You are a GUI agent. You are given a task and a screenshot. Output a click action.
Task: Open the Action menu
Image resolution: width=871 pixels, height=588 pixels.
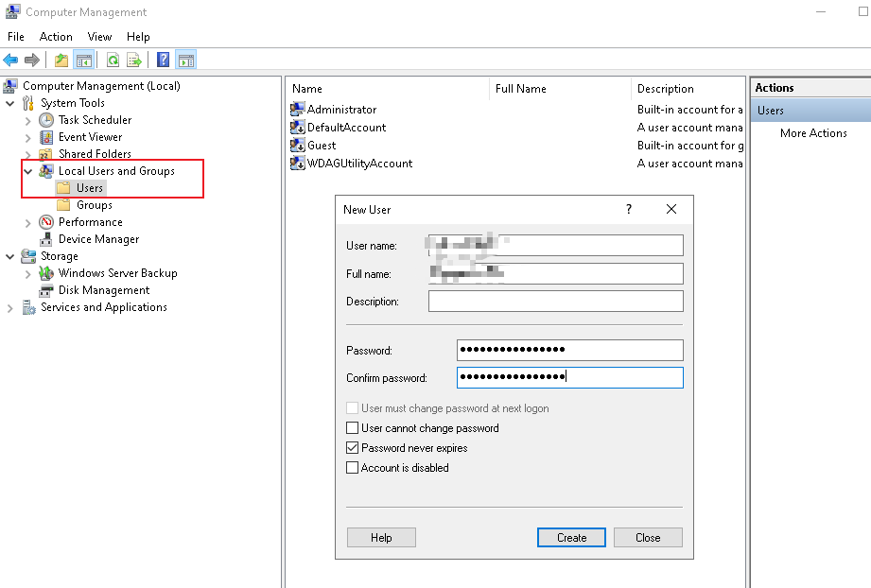pyautogui.click(x=56, y=36)
